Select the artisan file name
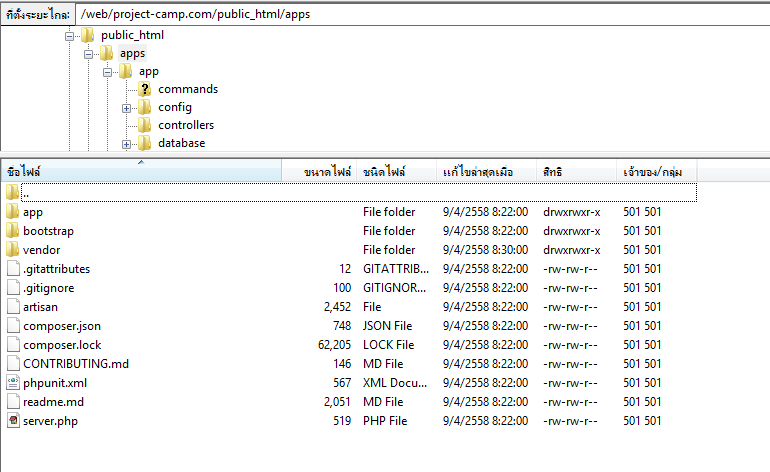770x472 pixels. tap(40, 307)
